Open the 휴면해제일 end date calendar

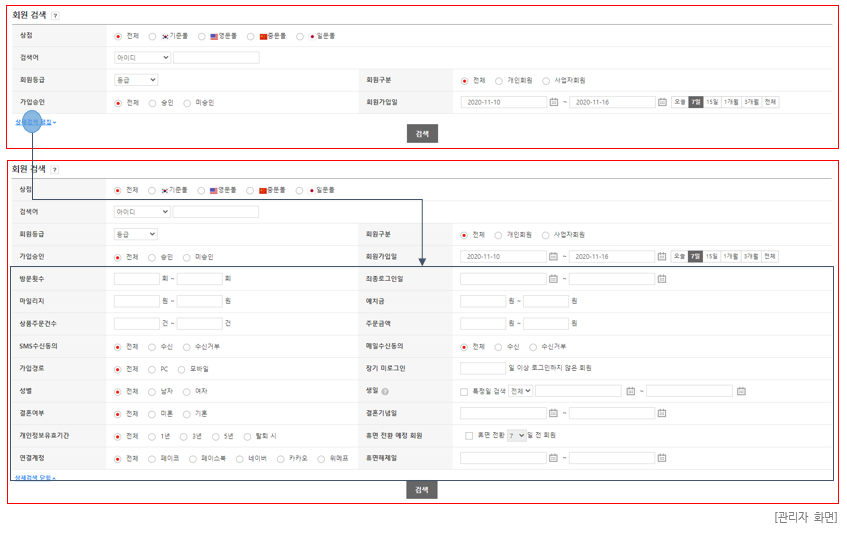point(662,458)
